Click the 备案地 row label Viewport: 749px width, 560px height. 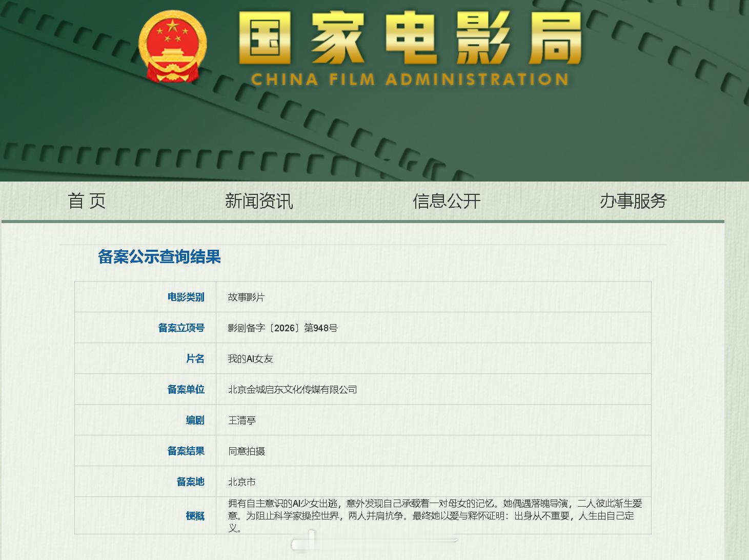pos(190,482)
